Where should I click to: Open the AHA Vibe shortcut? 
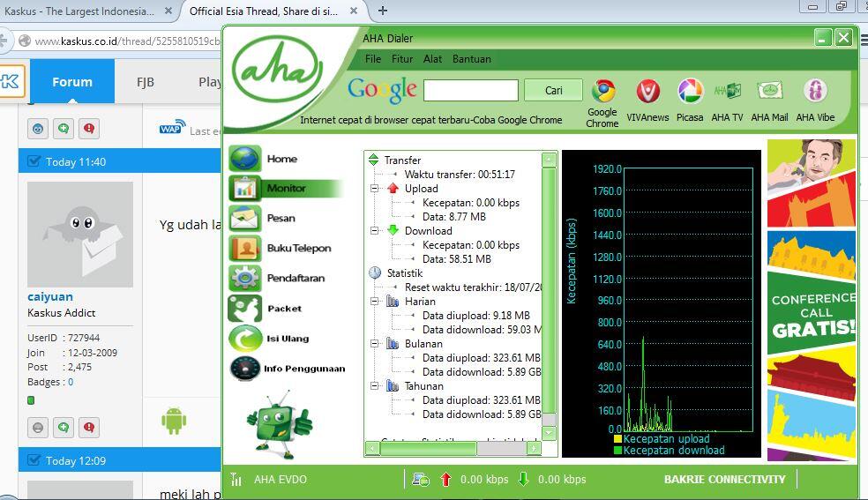[x=814, y=92]
